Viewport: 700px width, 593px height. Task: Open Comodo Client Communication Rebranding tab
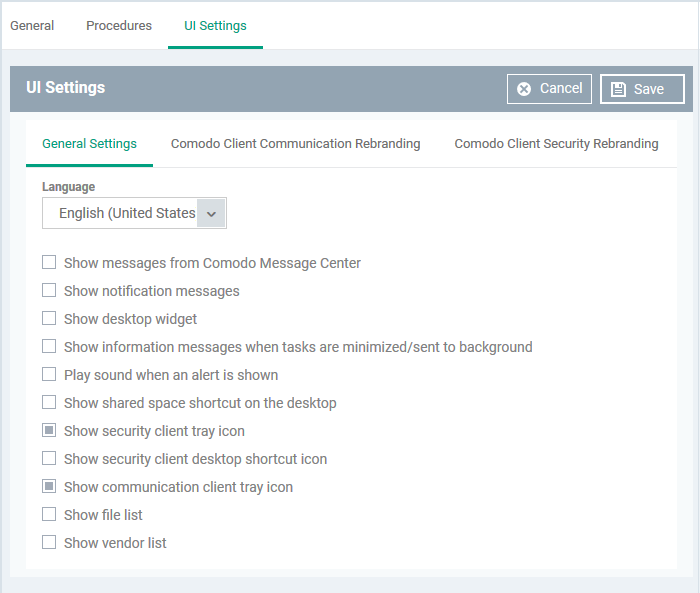coord(296,144)
